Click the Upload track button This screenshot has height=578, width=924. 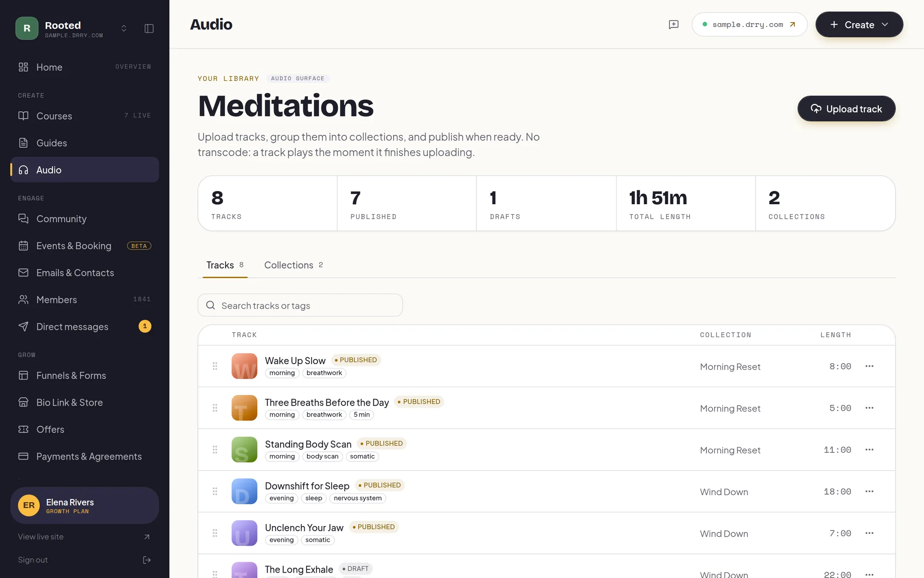pyautogui.click(x=846, y=109)
